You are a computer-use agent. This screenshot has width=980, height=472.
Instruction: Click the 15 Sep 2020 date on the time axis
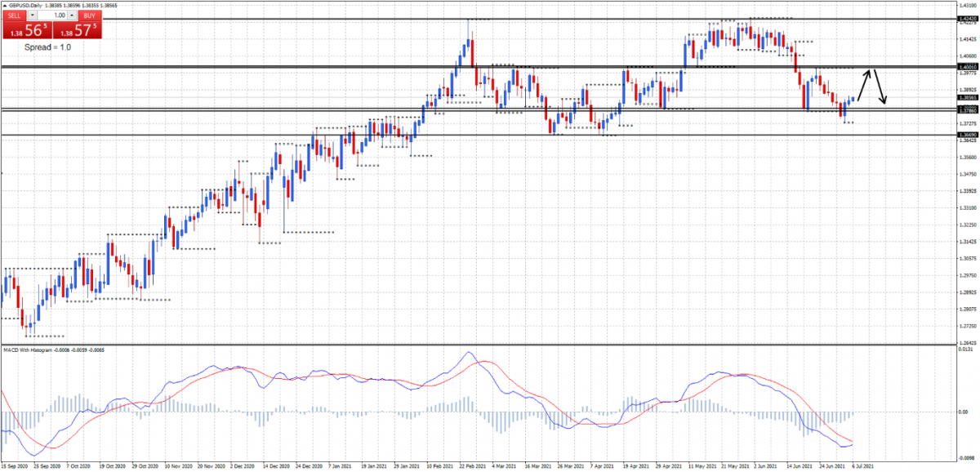tap(15, 466)
